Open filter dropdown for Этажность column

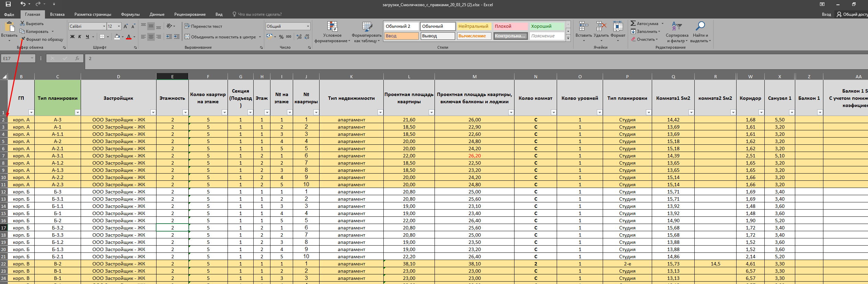(185, 112)
